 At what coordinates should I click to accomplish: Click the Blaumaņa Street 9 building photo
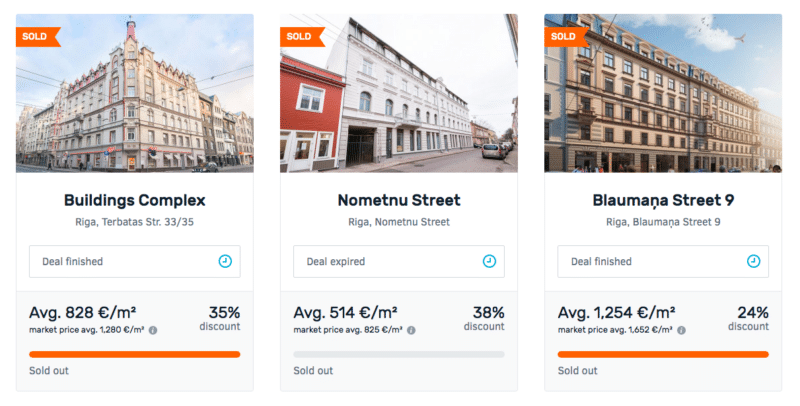[x=663, y=93]
